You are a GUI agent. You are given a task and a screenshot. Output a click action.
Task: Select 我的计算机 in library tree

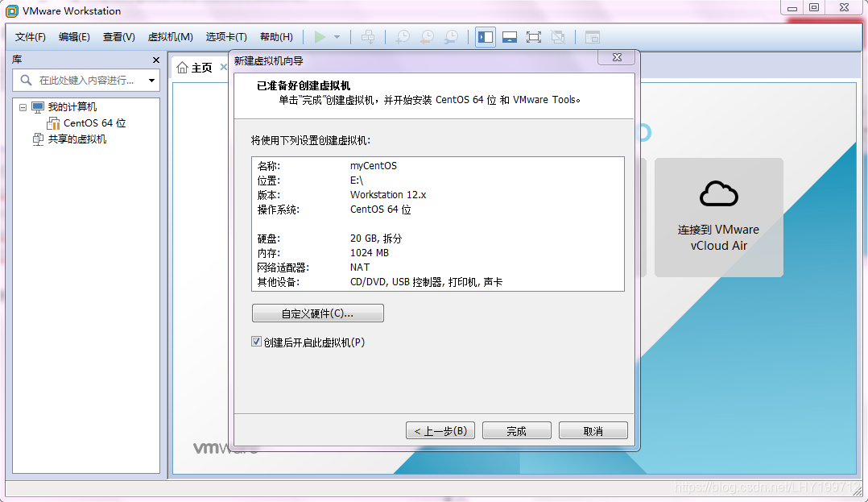(x=72, y=107)
